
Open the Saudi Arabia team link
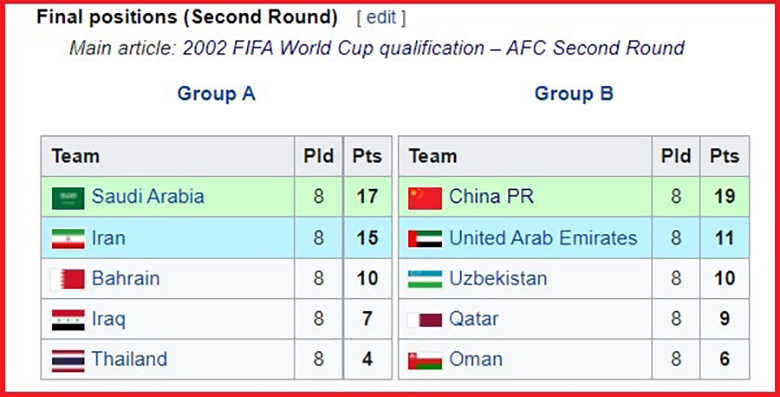tap(148, 197)
